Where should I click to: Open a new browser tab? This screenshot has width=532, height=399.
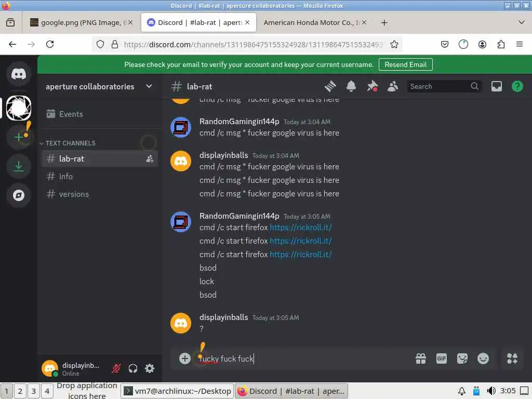click(384, 23)
